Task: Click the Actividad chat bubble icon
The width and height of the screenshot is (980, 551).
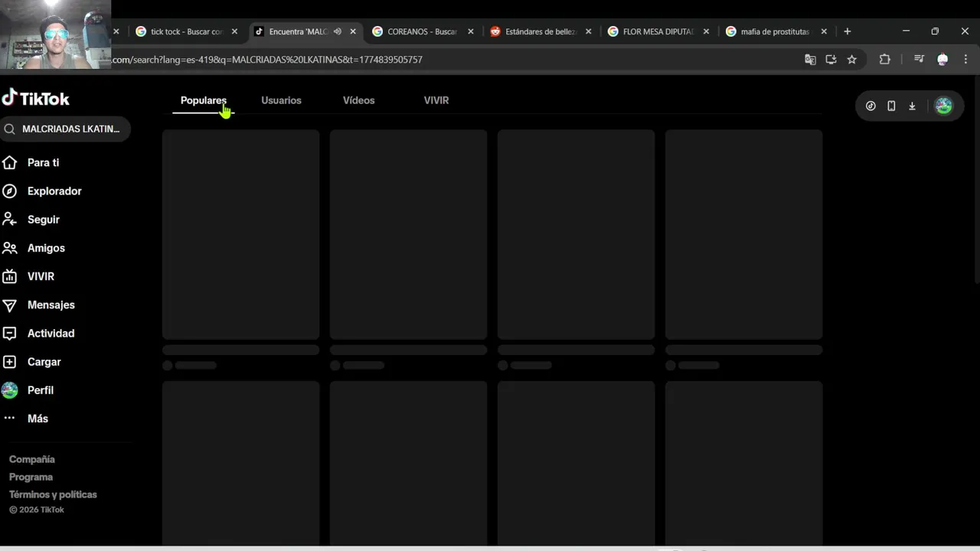Action: (9, 334)
